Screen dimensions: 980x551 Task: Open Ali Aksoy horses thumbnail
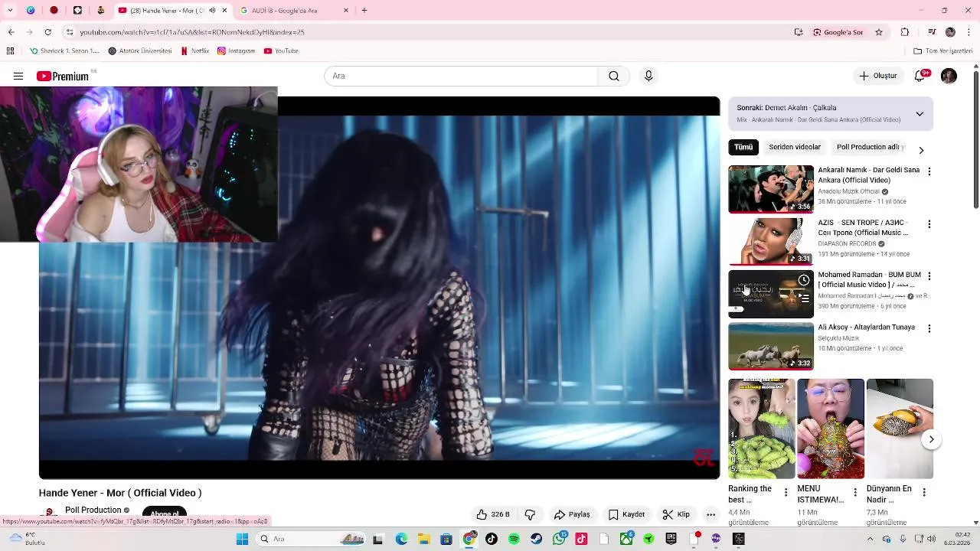(771, 346)
